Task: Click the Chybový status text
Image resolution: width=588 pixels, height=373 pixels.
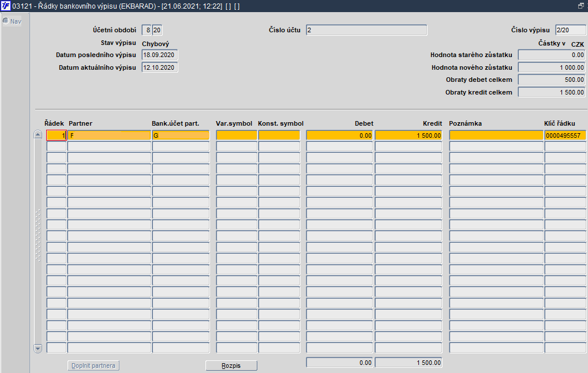Action: (155, 44)
